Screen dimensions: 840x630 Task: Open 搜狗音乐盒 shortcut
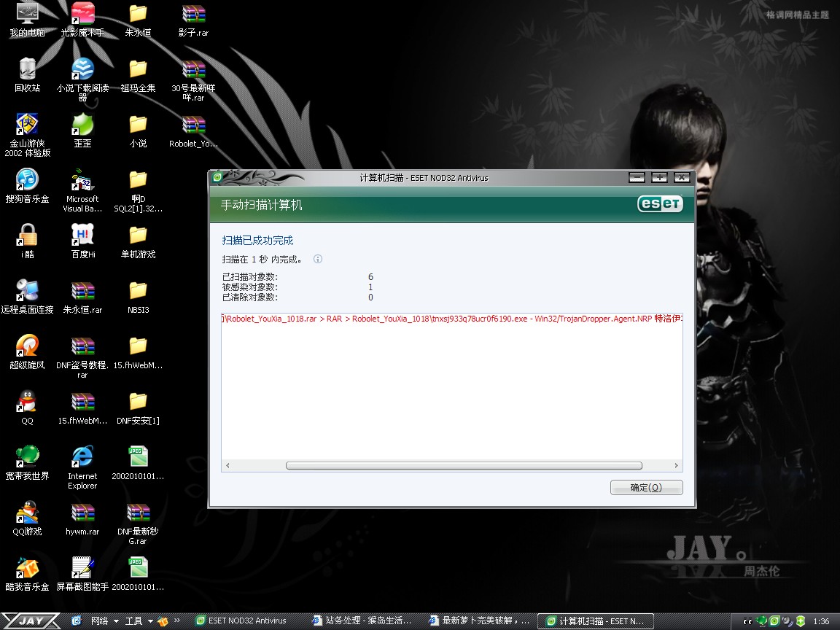[x=27, y=185]
